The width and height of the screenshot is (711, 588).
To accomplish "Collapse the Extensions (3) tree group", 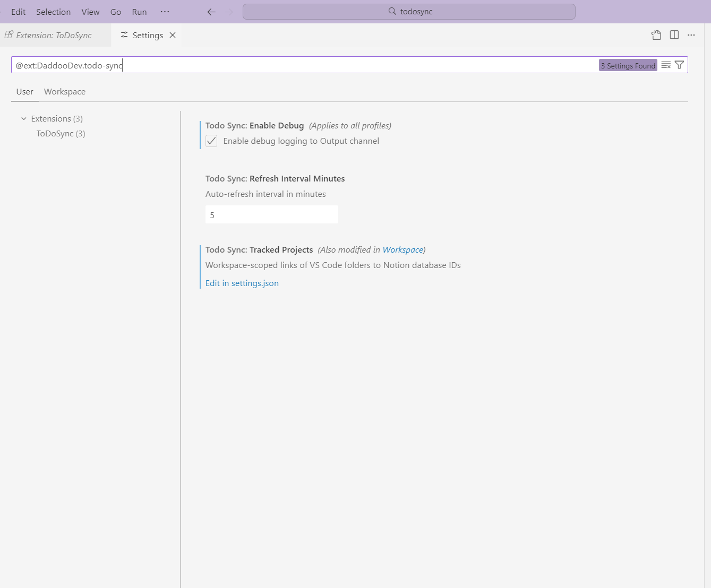I will (x=24, y=118).
